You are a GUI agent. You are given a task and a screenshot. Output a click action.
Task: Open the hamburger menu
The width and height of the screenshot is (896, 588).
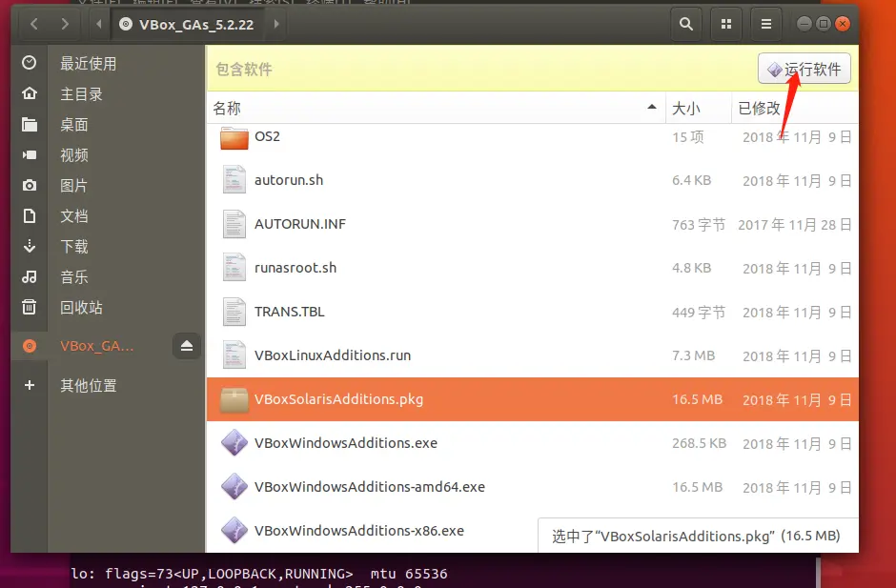coord(766,24)
